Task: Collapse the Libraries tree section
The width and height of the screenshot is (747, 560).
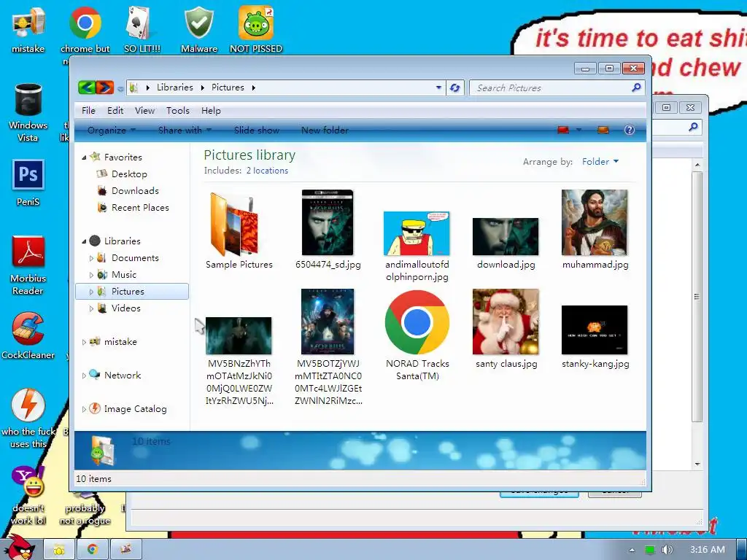Action: click(x=84, y=241)
